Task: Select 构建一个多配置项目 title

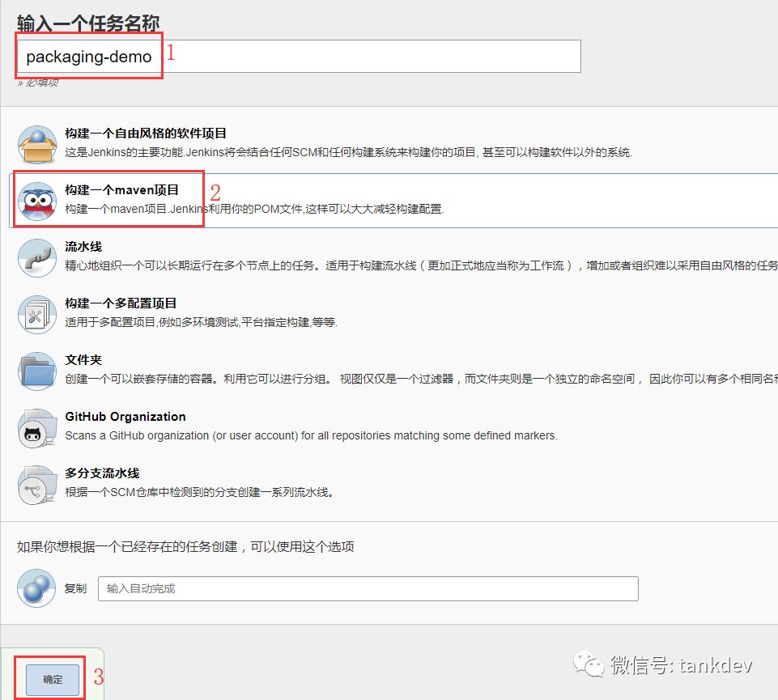Action: coord(121,303)
